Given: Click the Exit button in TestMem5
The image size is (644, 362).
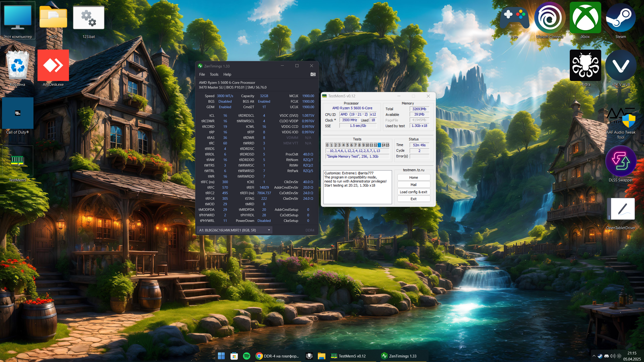Looking at the screenshot, I should coord(413,199).
